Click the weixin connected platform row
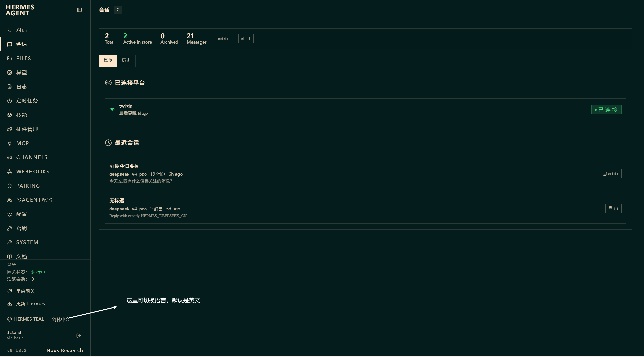The height and width of the screenshot is (357, 644). (x=365, y=110)
